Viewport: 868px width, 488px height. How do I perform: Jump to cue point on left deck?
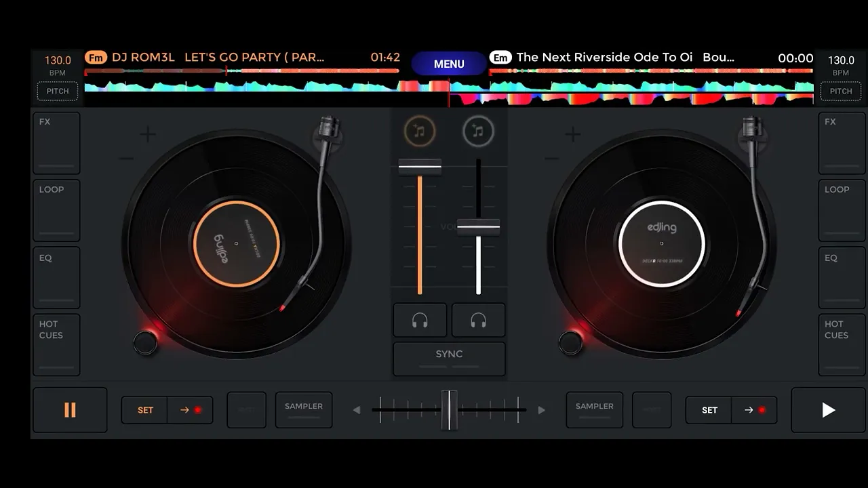click(191, 410)
